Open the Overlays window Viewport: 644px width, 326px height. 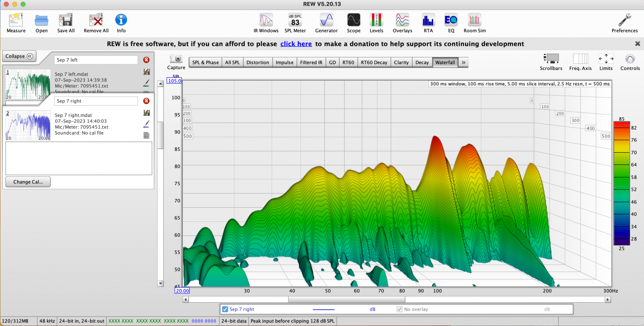[x=402, y=23]
